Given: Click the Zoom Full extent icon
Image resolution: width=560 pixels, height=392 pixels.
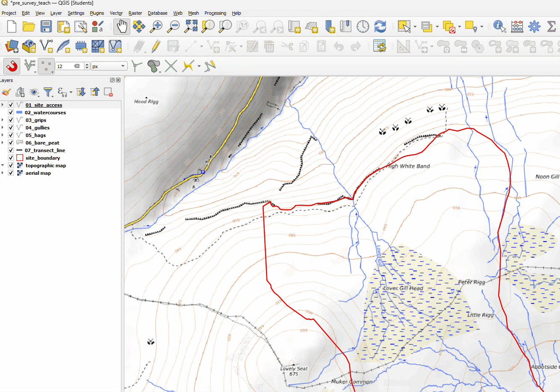Looking at the screenshot, I should click(x=191, y=26).
